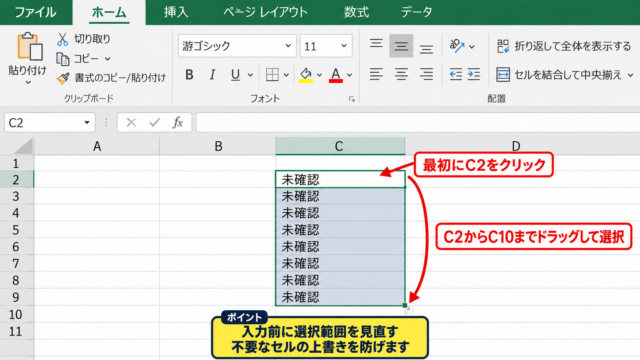640x360 pixels.
Task: Apply the red font color
Action: click(x=336, y=75)
